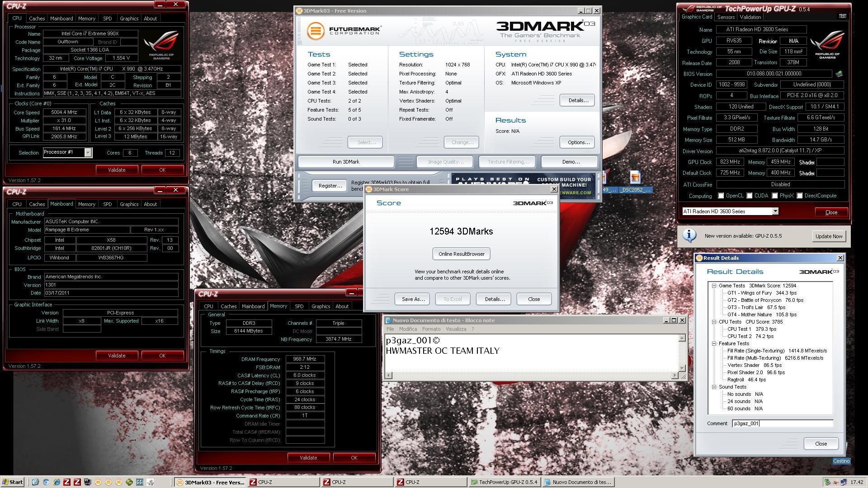Click Validate in the CPU-Z Memory window

click(x=308, y=458)
